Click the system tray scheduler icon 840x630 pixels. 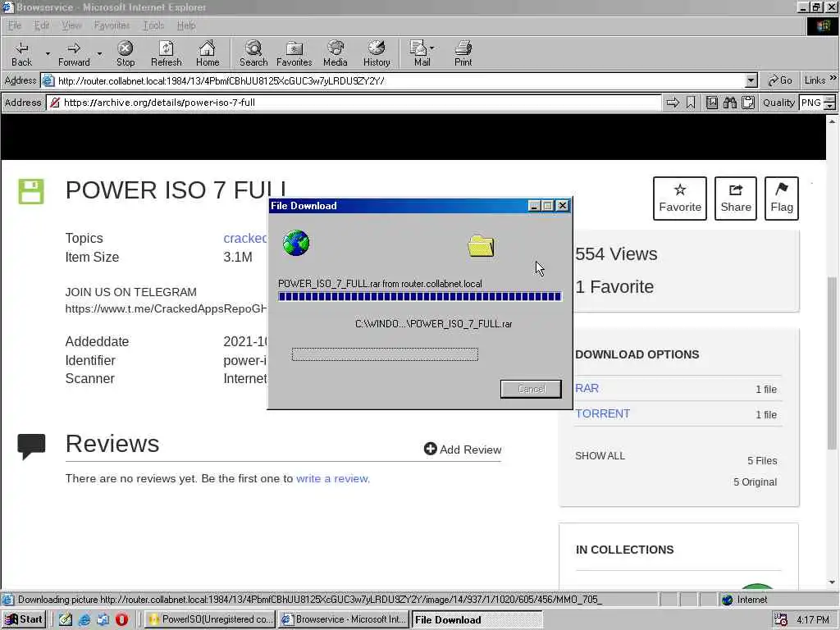tap(781, 619)
